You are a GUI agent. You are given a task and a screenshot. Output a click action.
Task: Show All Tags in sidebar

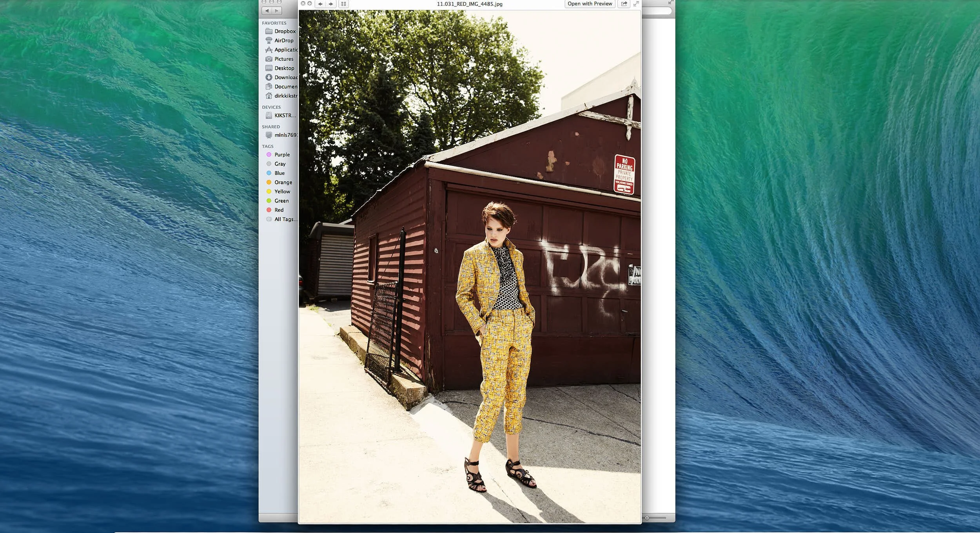(x=285, y=219)
